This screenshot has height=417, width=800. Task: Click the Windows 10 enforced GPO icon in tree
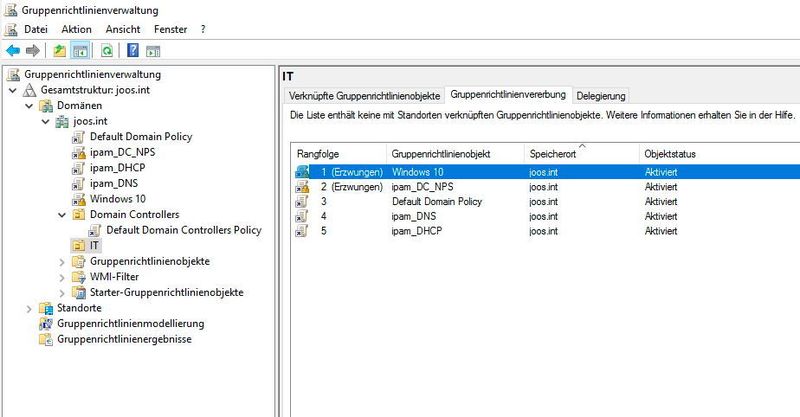[x=79, y=199]
